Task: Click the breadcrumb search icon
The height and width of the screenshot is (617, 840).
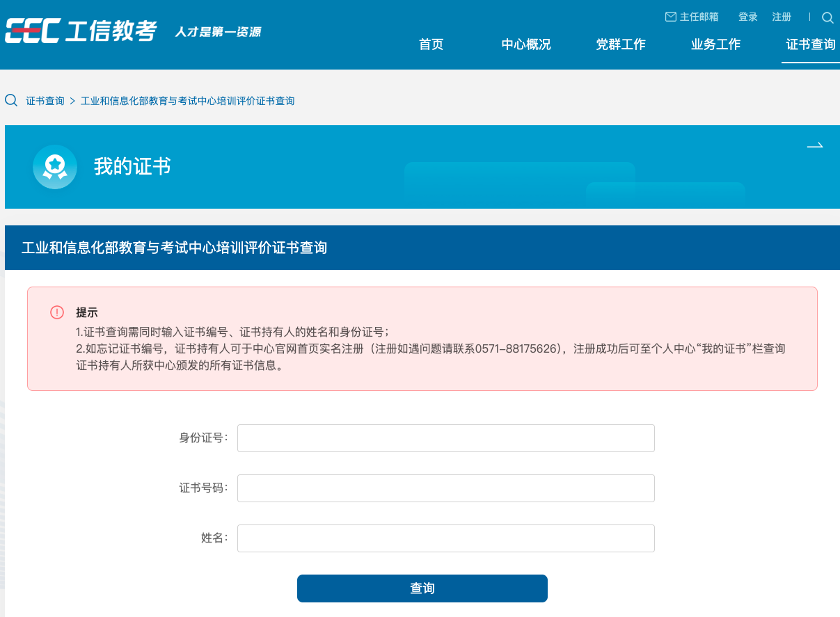Action: pos(11,100)
